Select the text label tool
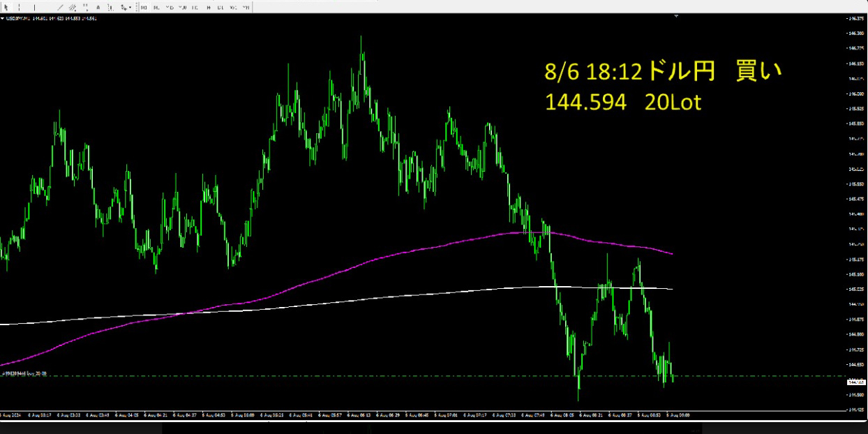Screen dimensions: 868x434 point(110,8)
